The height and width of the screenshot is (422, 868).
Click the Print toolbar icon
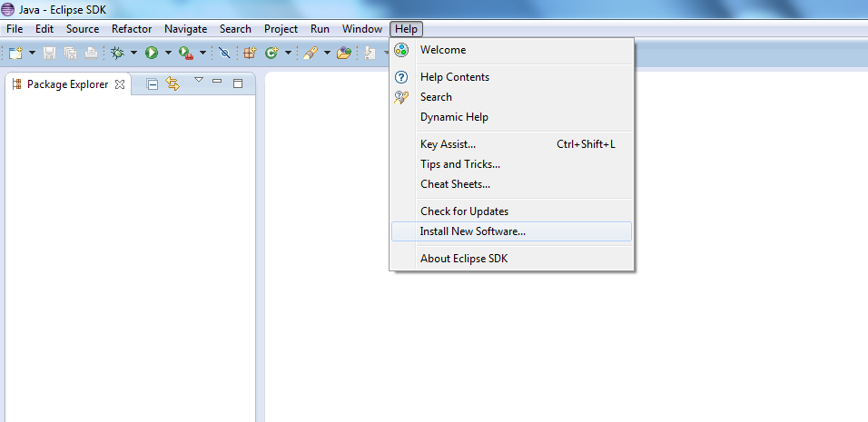91,54
